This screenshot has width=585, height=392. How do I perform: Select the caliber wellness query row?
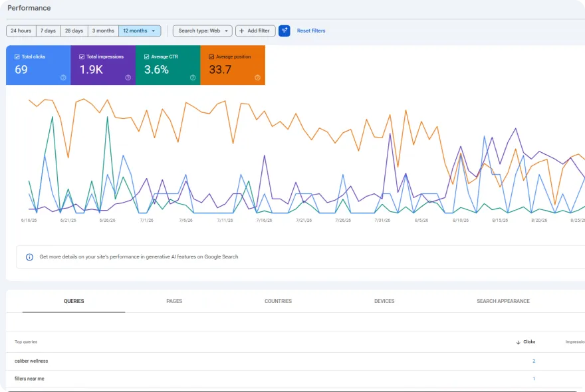pyautogui.click(x=295, y=361)
